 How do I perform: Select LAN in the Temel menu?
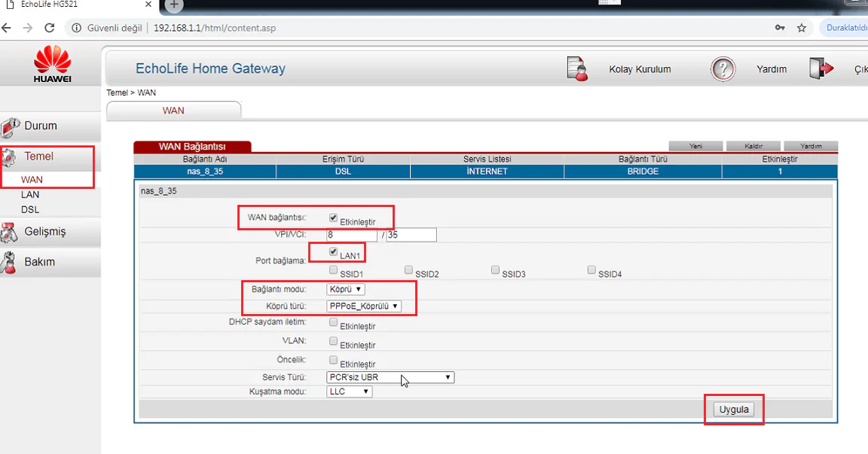(29, 194)
